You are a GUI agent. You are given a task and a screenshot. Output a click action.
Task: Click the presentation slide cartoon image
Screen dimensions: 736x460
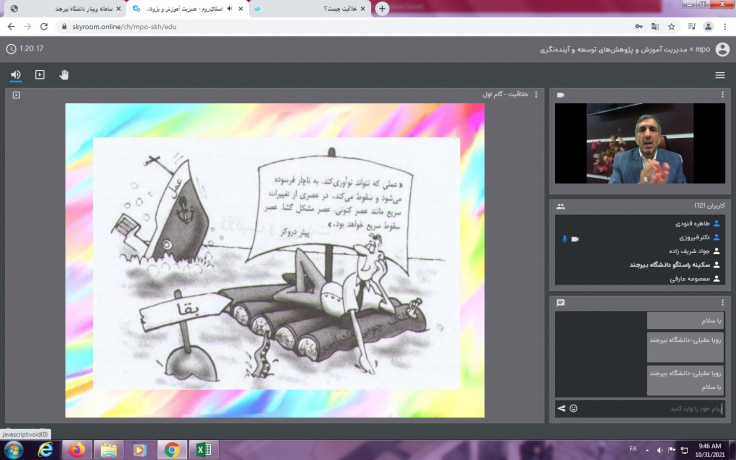click(275, 260)
